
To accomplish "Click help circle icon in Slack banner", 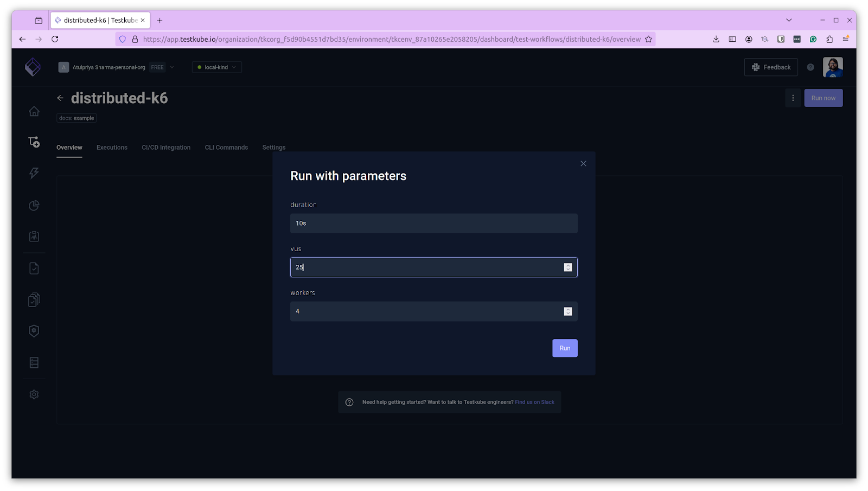I will tap(349, 402).
